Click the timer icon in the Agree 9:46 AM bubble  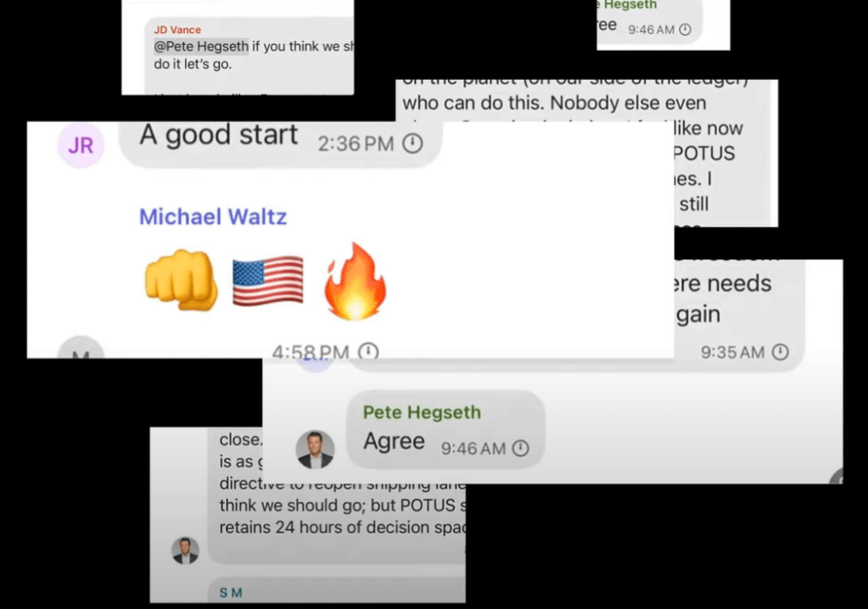pos(520,448)
